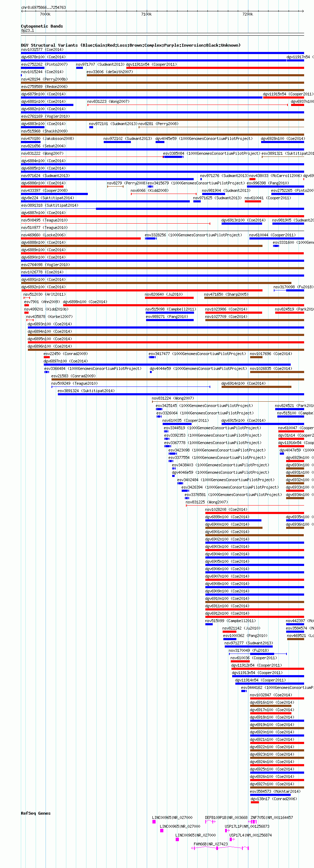Click nsv1028208 (Coe2014) variant label
The height and width of the screenshot is (868, 314).
click(226, 509)
